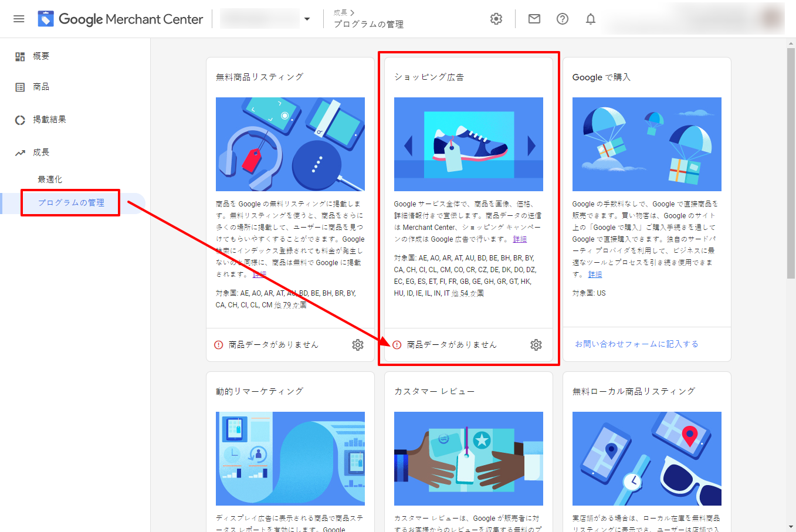Viewport: 796px width, 532px height.
Task: Click warning icon on 無料商品リスティング card
Action: pyautogui.click(x=219, y=345)
